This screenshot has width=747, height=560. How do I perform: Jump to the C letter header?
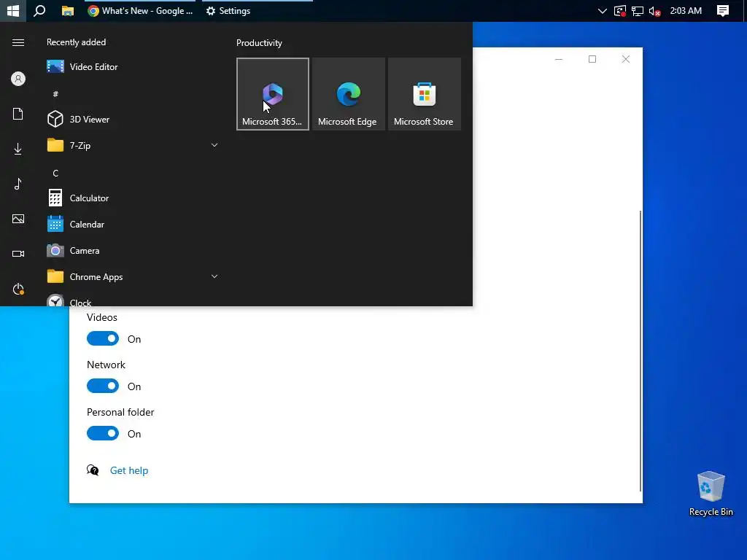tap(55, 173)
